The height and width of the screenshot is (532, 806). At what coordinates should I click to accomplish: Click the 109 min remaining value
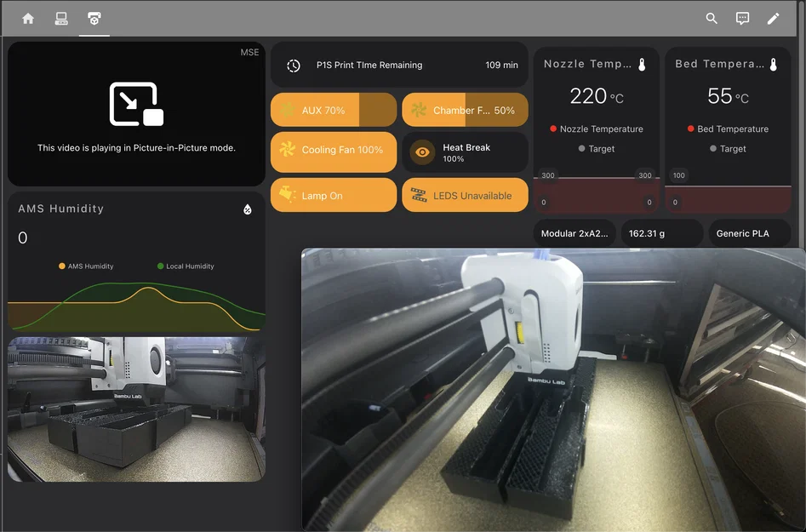click(501, 66)
